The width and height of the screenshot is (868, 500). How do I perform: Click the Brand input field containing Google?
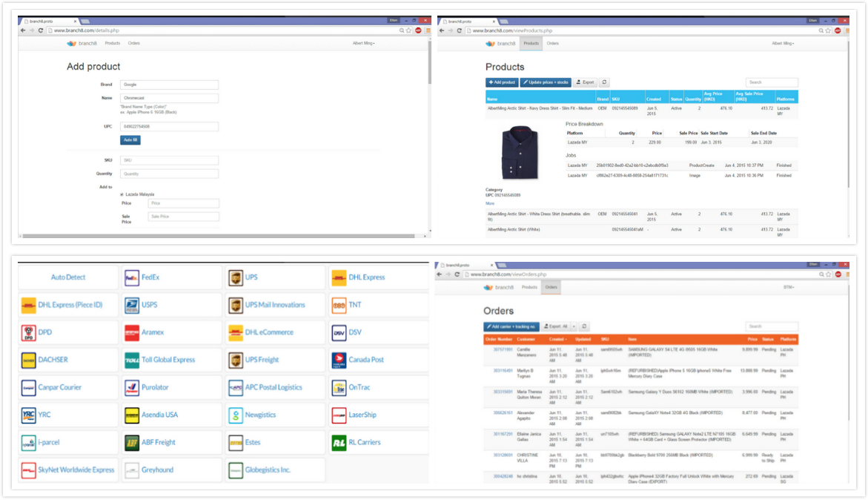pyautogui.click(x=170, y=85)
